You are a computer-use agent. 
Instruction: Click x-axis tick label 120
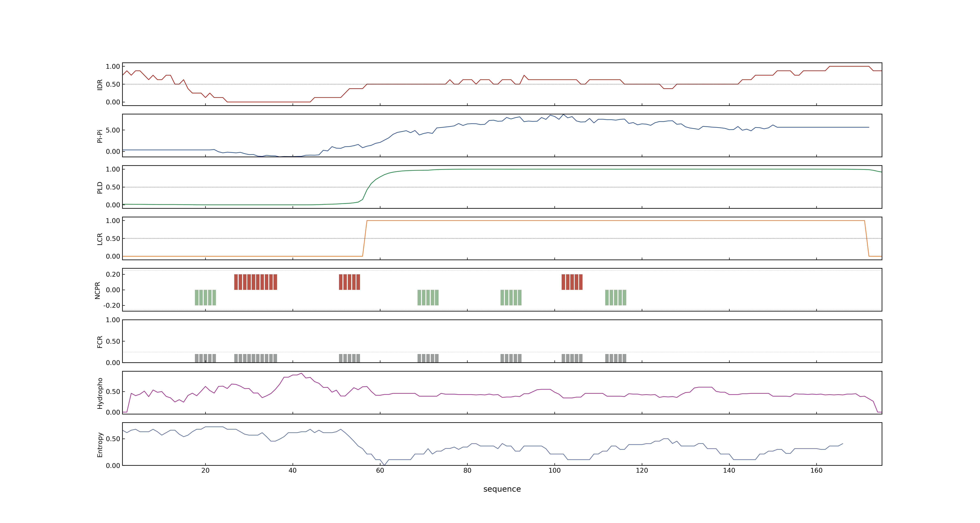pos(642,470)
